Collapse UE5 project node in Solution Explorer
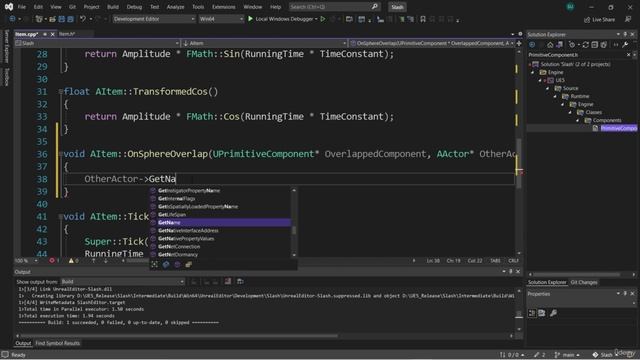 [540, 80]
